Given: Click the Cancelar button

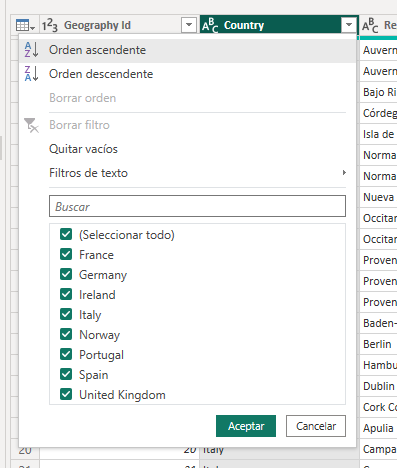Looking at the screenshot, I should (x=316, y=426).
